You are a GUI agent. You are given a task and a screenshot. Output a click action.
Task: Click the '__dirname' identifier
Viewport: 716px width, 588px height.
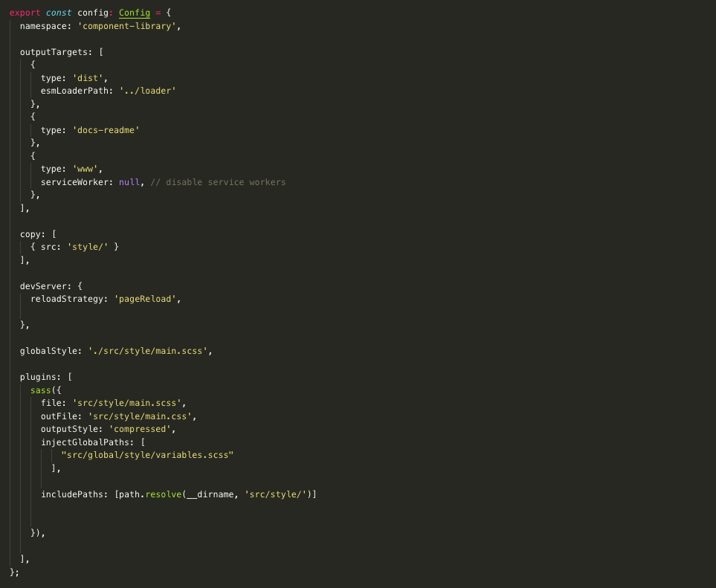210,494
